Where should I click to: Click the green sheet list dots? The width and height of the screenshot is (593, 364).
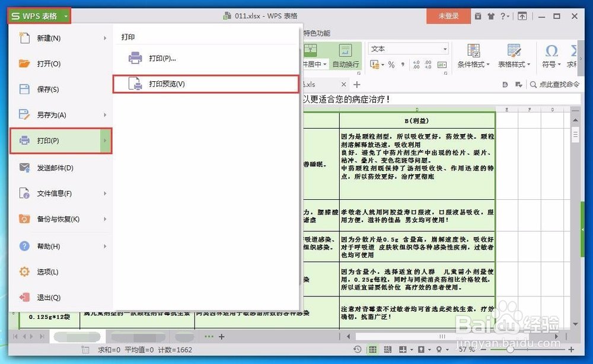point(209,336)
